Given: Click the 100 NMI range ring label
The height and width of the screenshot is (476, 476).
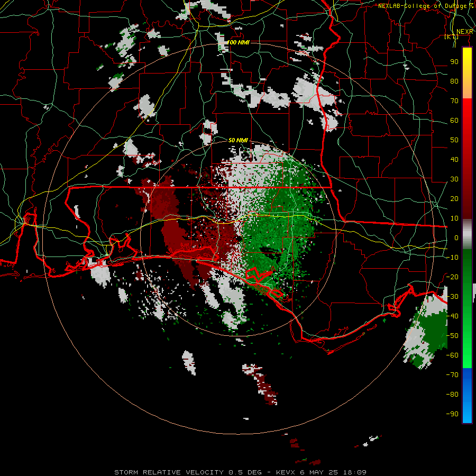Looking at the screenshot, I should point(237,42).
